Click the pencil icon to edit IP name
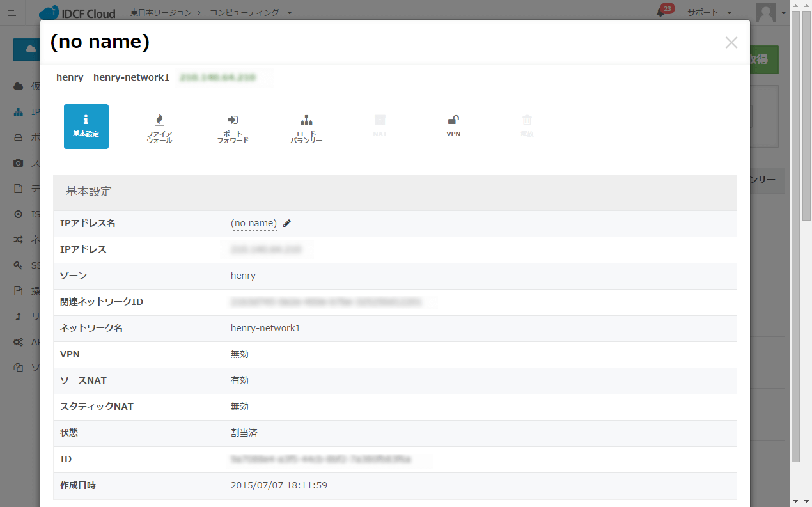The height and width of the screenshot is (507, 812). 287,223
